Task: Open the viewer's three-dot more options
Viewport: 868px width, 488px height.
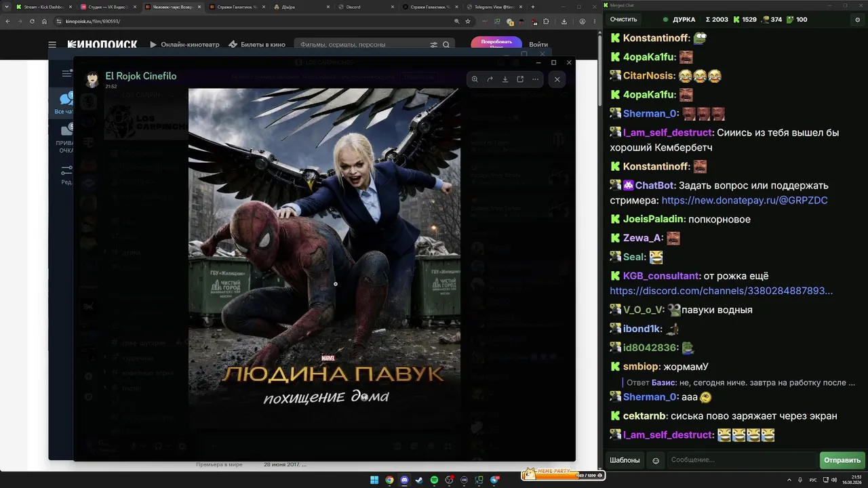Action: (x=535, y=79)
